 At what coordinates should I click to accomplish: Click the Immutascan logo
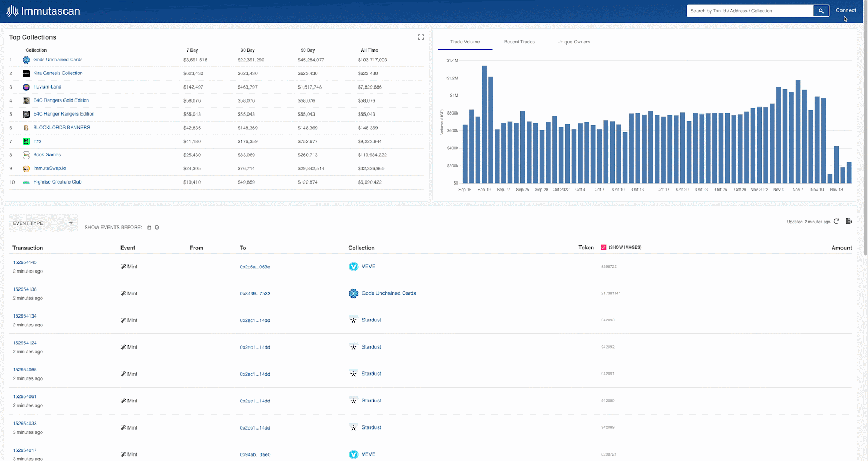pos(43,11)
